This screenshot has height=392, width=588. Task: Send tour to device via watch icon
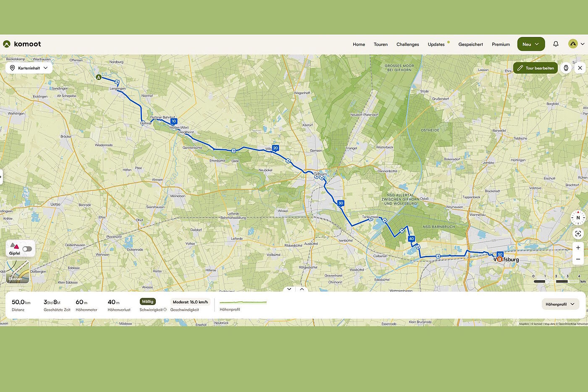coord(566,68)
